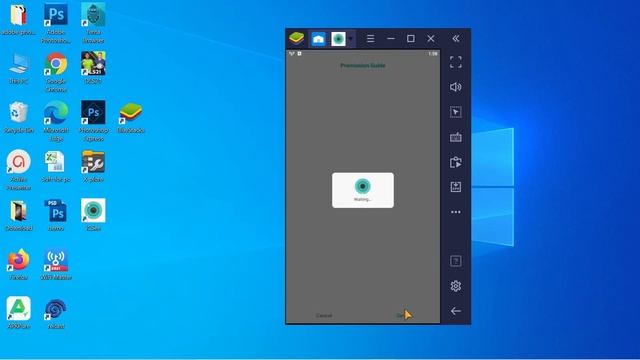Toggle the mouse cursor lock icon in BlueStacks sidebar
640x360 pixels.
pyautogui.click(x=456, y=112)
